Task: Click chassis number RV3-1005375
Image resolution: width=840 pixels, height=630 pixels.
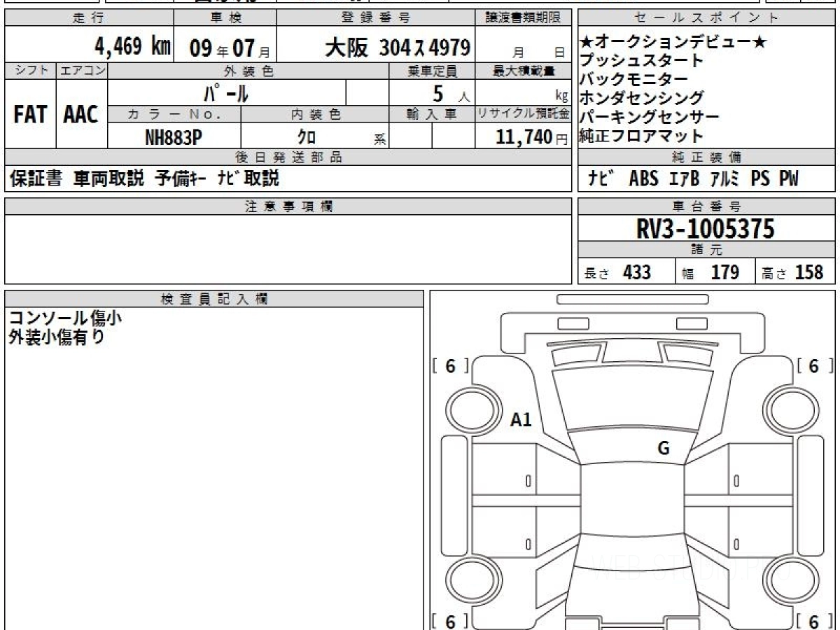Action: coord(705,229)
